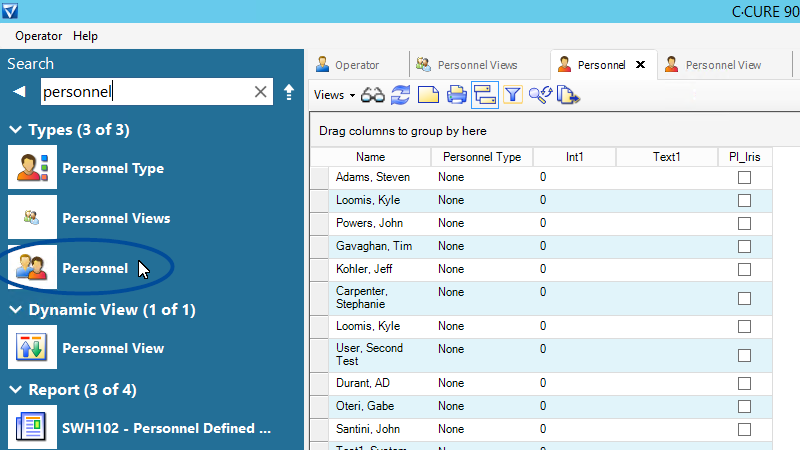Click the back arrow beside search box
The height and width of the screenshot is (450, 800).
(x=19, y=92)
